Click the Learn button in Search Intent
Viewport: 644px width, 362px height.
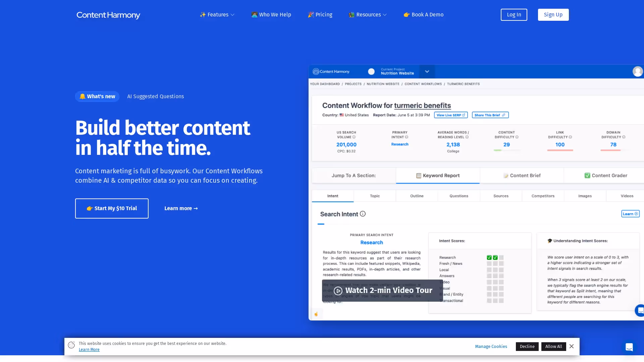click(x=630, y=214)
